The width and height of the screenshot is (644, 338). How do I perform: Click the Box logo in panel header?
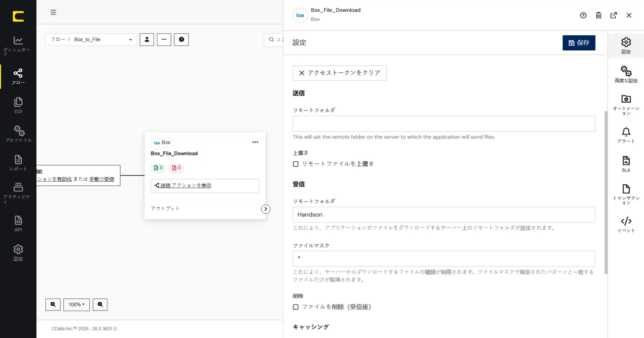click(300, 15)
